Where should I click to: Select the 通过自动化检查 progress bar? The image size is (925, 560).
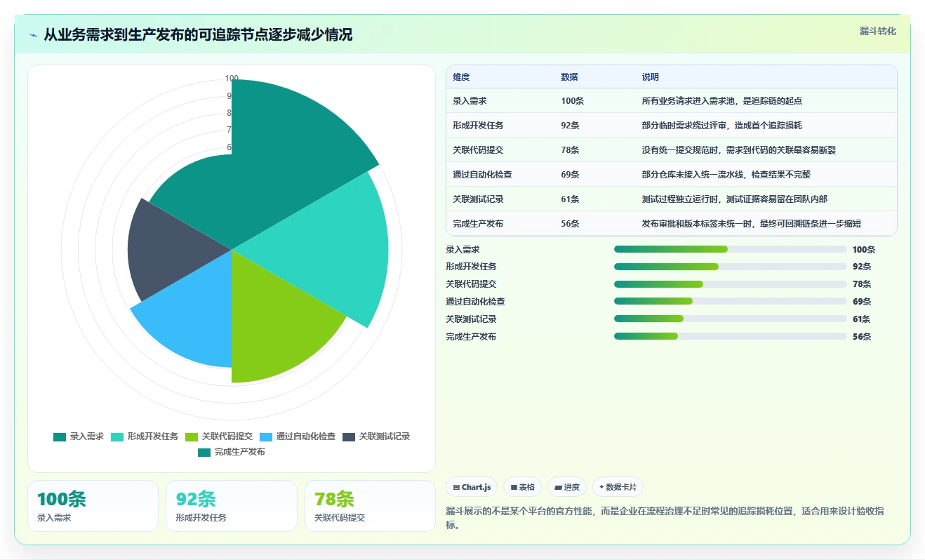point(731,302)
